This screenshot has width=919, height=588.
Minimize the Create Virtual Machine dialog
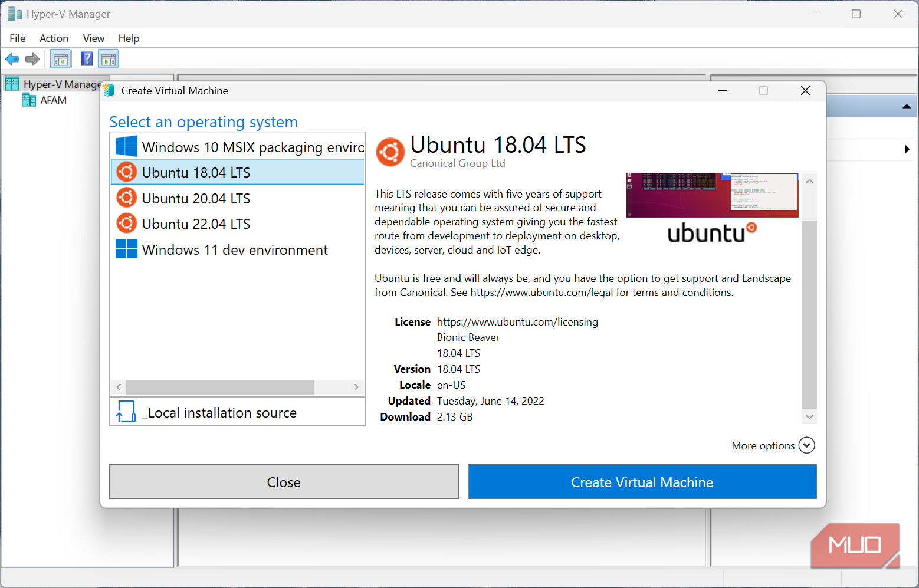(723, 90)
